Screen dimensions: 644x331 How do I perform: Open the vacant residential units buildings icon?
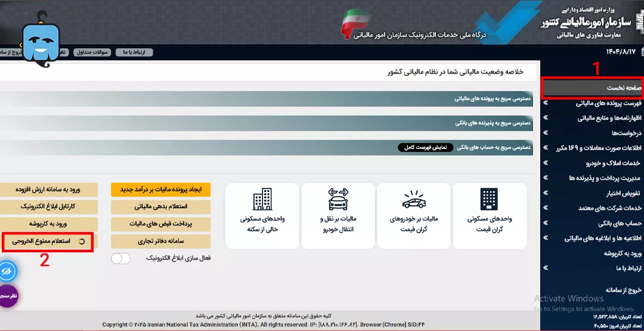tap(262, 199)
